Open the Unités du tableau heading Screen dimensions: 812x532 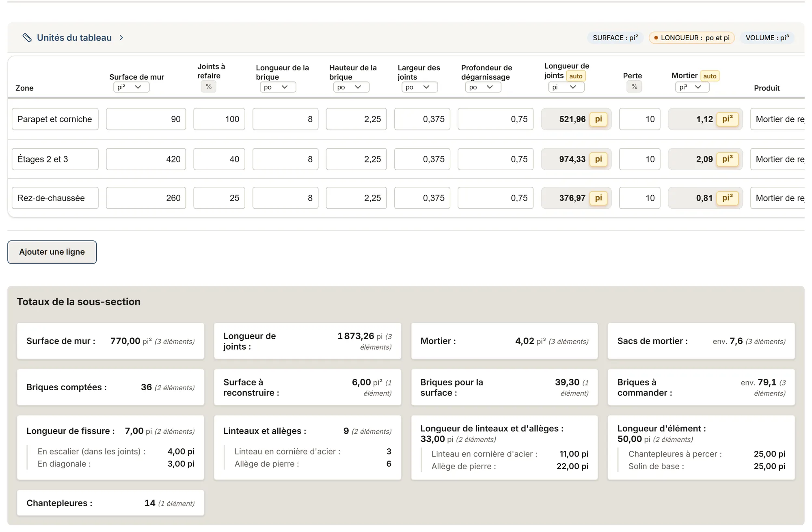pyautogui.click(x=74, y=38)
